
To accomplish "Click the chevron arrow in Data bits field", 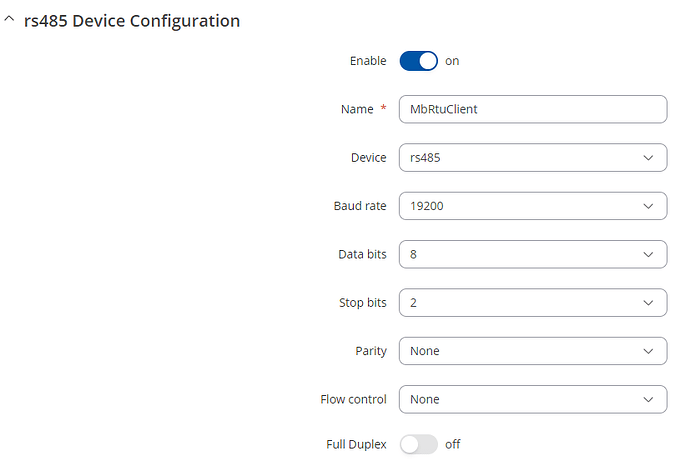I will [648, 254].
